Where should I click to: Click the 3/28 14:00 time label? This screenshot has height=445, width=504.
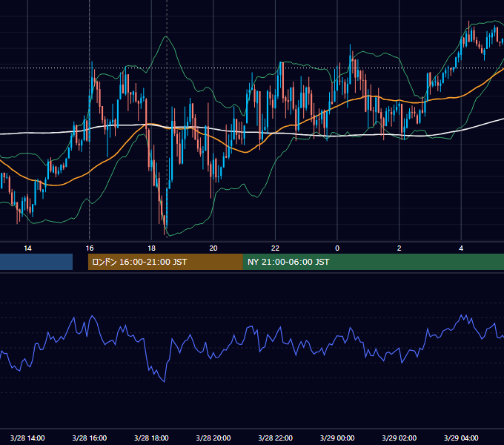(27, 438)
